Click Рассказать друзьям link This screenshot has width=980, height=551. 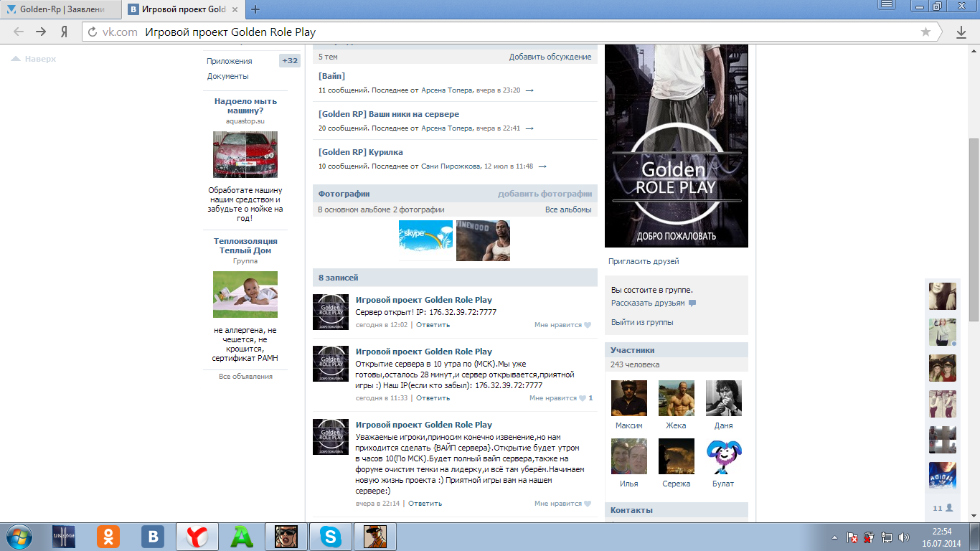(648, 303)
